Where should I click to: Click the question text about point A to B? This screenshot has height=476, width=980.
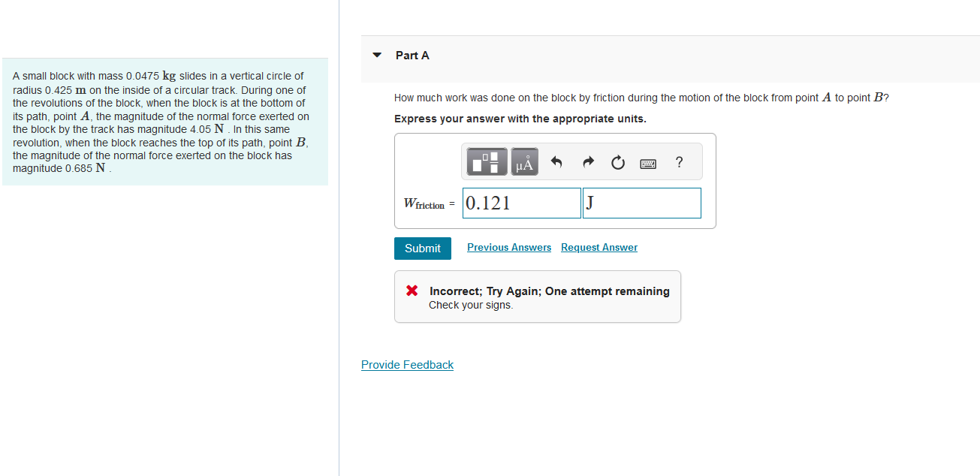click(642, 98)
